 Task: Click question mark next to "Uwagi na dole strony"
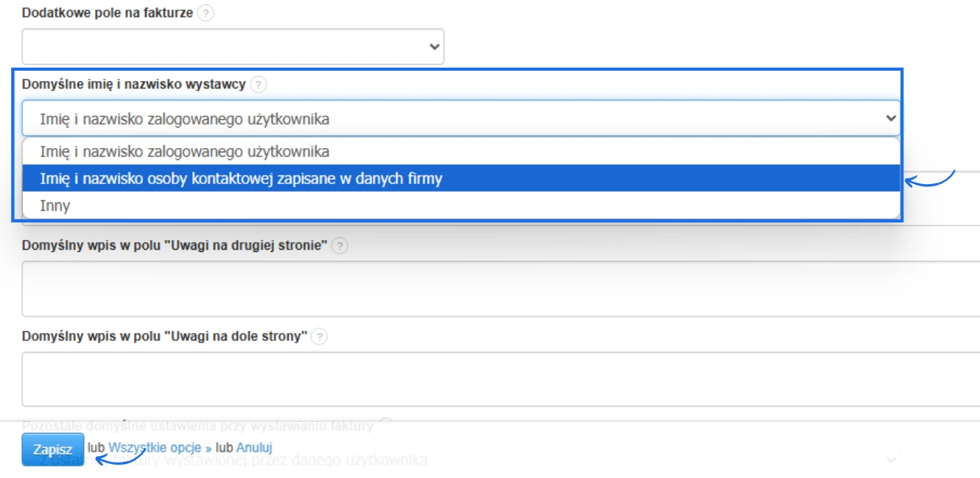[x=319, y=337]
